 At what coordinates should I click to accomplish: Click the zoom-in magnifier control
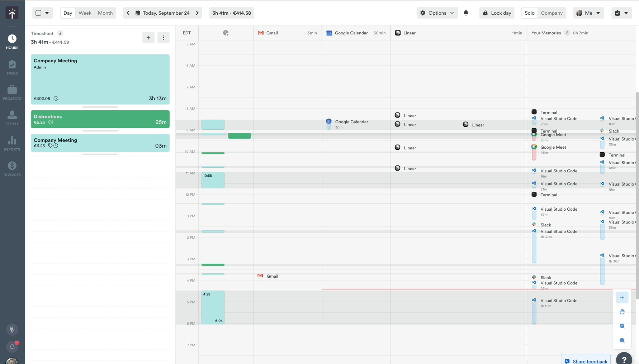click(622, 326)
